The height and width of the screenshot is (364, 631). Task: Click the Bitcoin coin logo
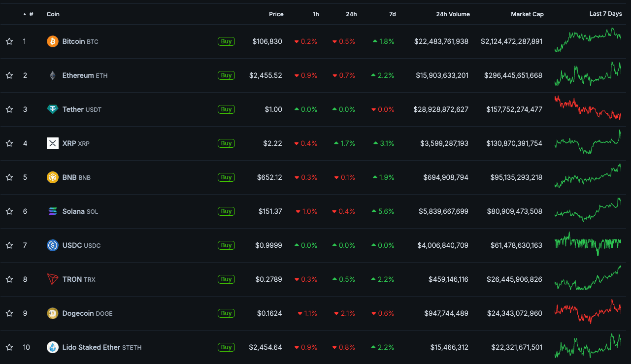pos(53,41)
